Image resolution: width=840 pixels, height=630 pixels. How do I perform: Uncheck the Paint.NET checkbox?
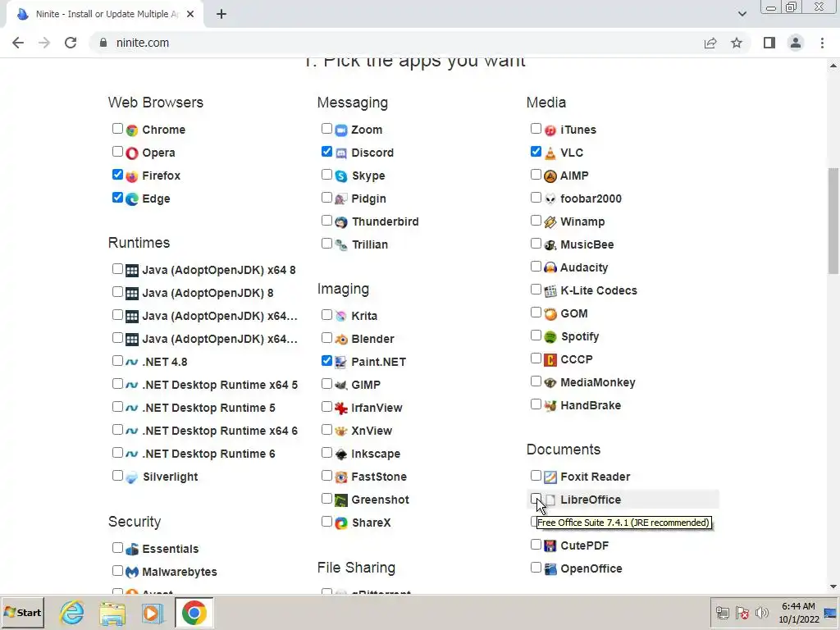[326, 361]
